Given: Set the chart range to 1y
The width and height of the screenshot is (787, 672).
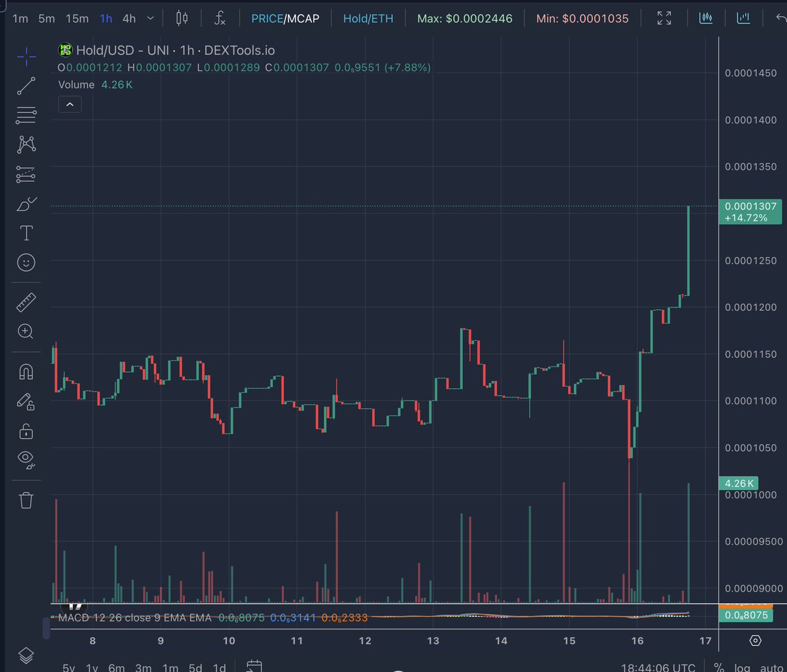Looking at the screenshot, I should [92, 667].
